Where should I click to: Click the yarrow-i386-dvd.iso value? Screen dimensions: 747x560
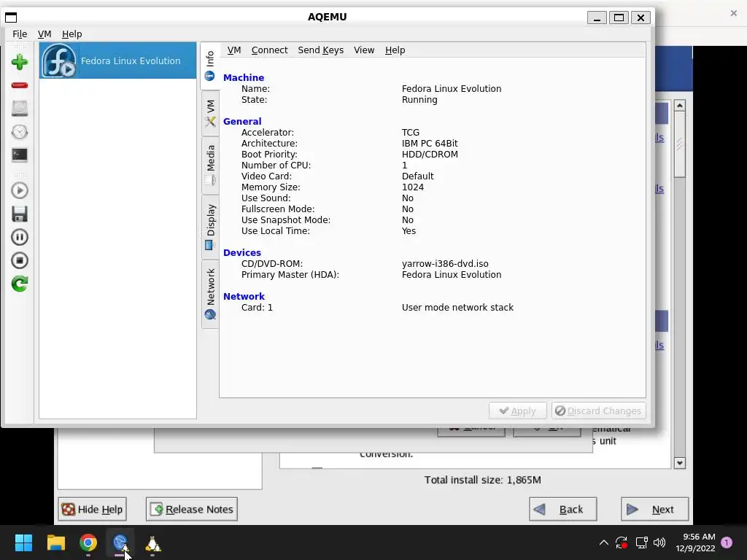coord(445,264)
